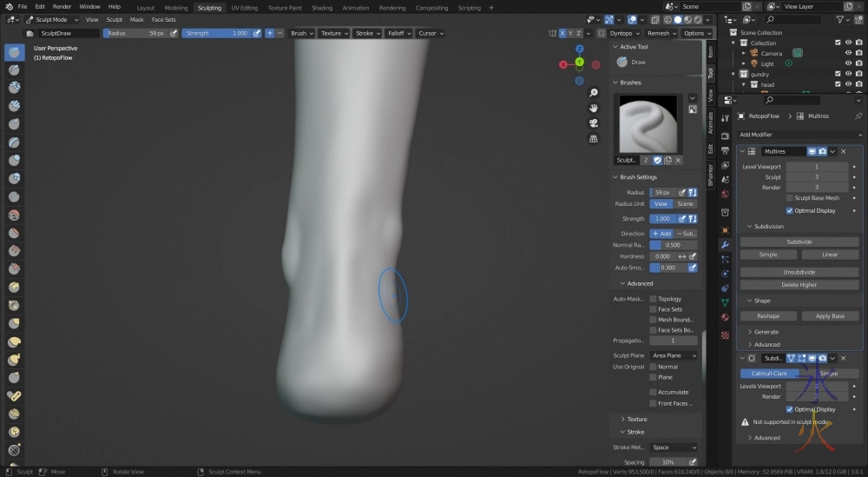Open the Add Modifier dropdown
The image size is (868, 477).
click(799, 135)
